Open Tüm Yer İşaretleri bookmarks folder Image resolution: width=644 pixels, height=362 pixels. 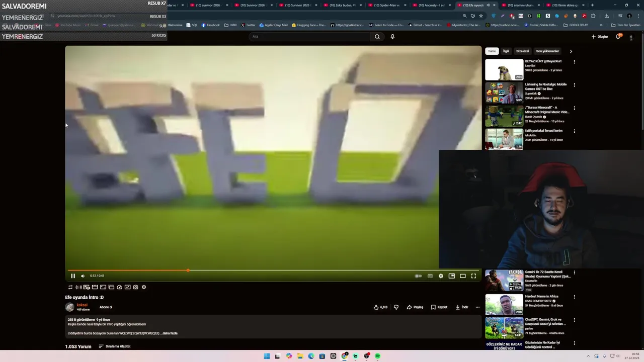(626, 25)
